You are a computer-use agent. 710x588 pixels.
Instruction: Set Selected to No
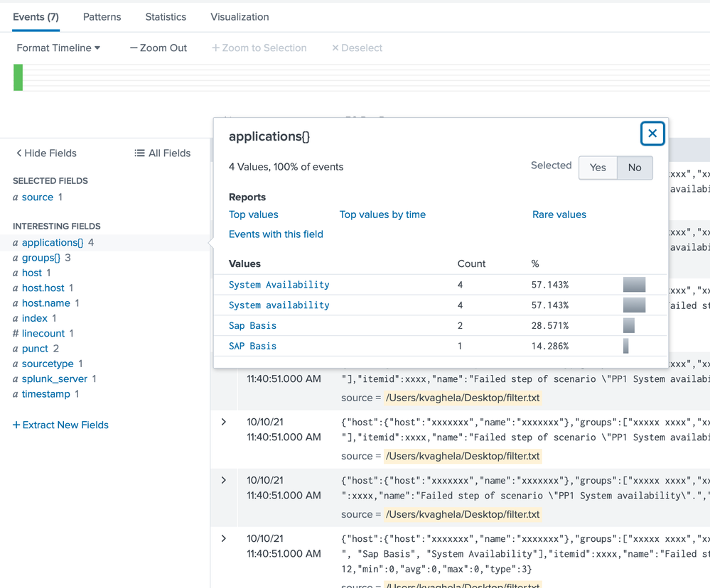[635, 168]
